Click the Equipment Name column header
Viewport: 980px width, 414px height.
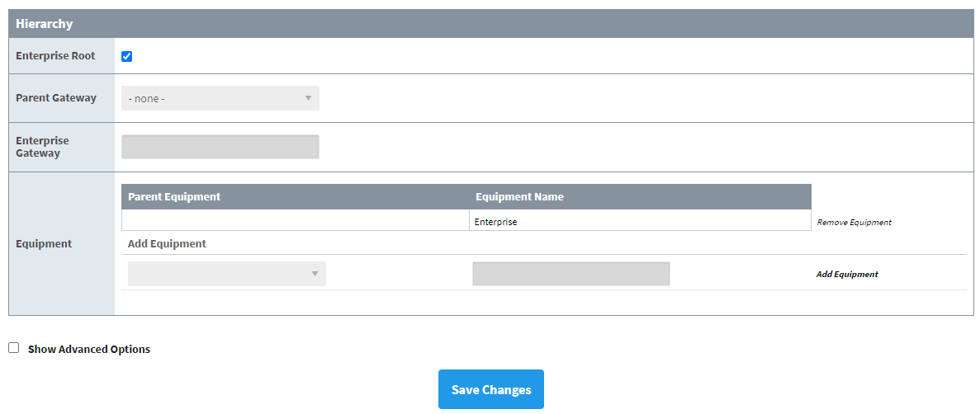tap(519, 196)
